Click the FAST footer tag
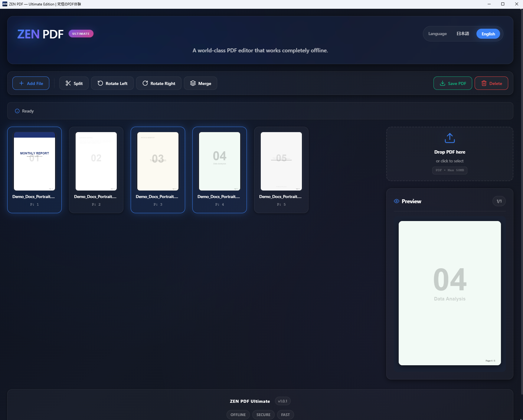523x420 pixels. (x=285, y=415)
